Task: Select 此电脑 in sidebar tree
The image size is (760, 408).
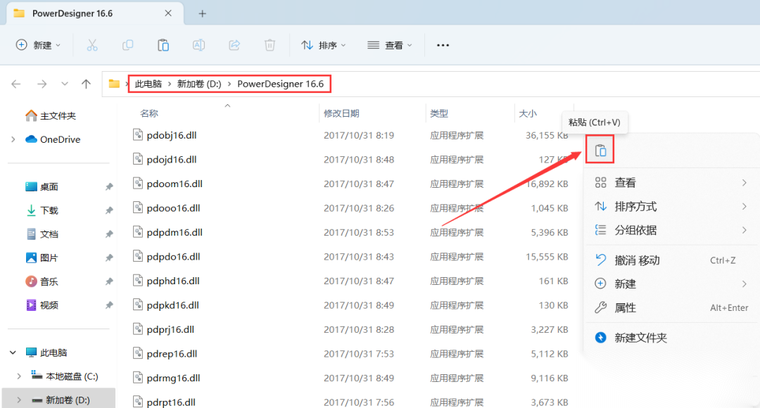Action: click(x=47, y=352)
